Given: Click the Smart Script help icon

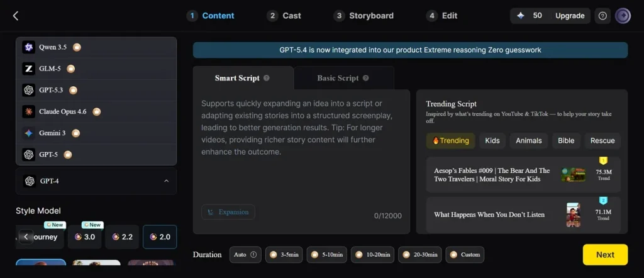Looking at the screenshot, I should pos(267,78).
